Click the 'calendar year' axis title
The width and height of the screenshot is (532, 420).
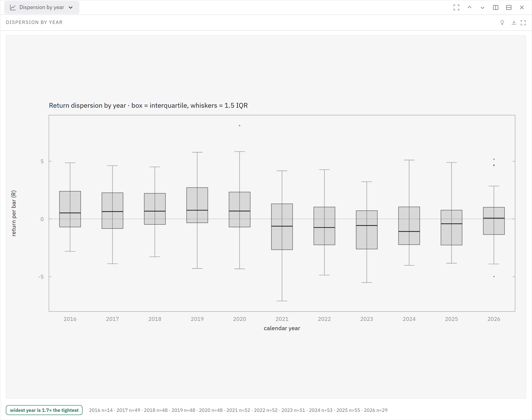[282, 328]
